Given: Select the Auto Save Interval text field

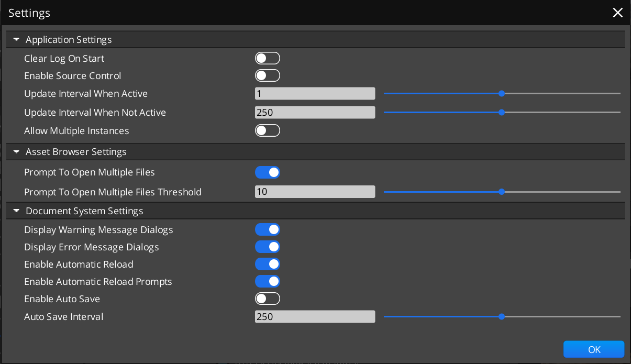Looking at the screenshot, I should (314, 316).
